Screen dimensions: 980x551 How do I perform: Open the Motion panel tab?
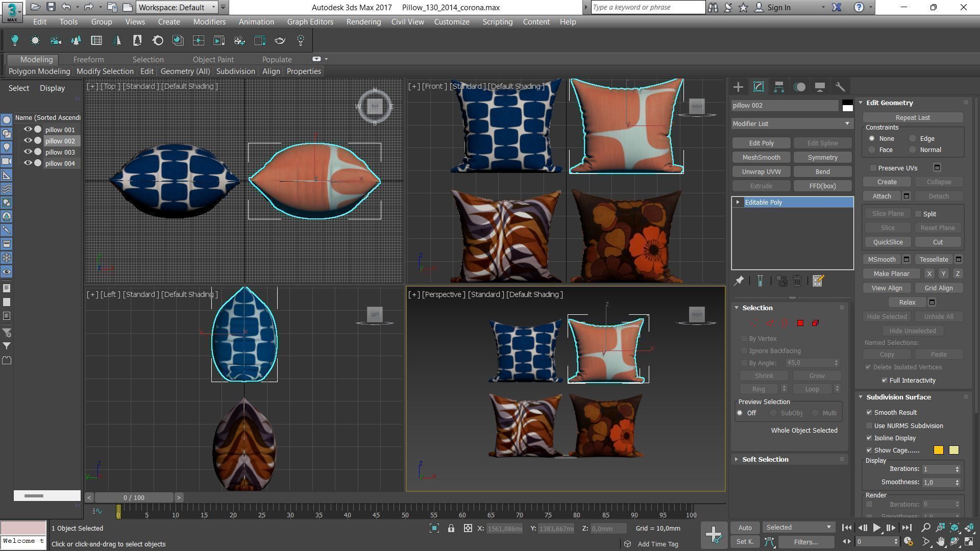[799, 87]
